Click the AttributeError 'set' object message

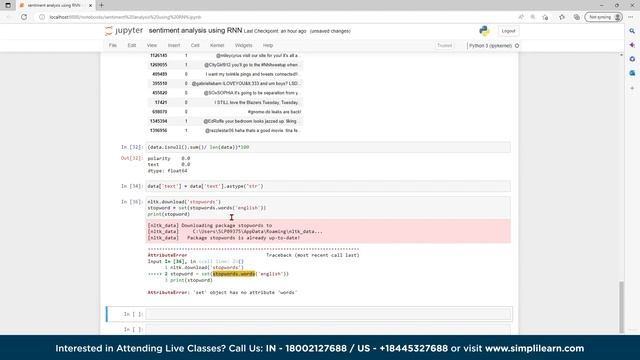(x=222, y=293)
